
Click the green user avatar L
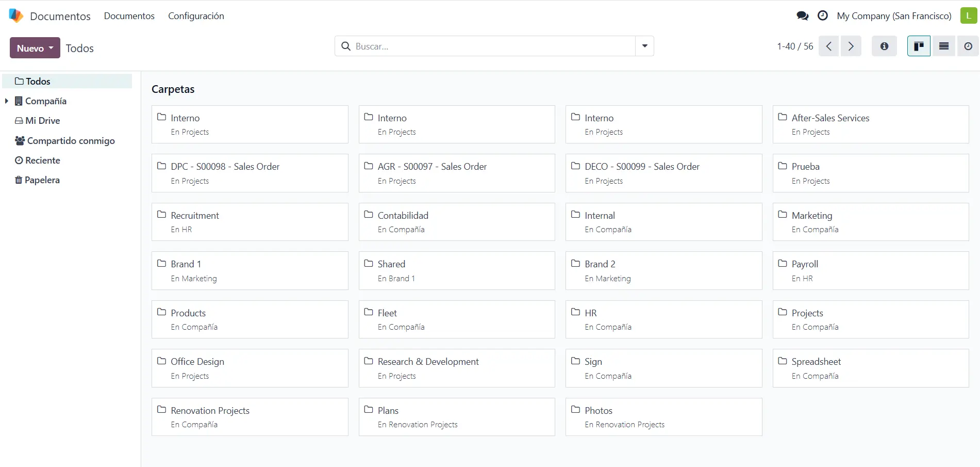pos(969,15)
